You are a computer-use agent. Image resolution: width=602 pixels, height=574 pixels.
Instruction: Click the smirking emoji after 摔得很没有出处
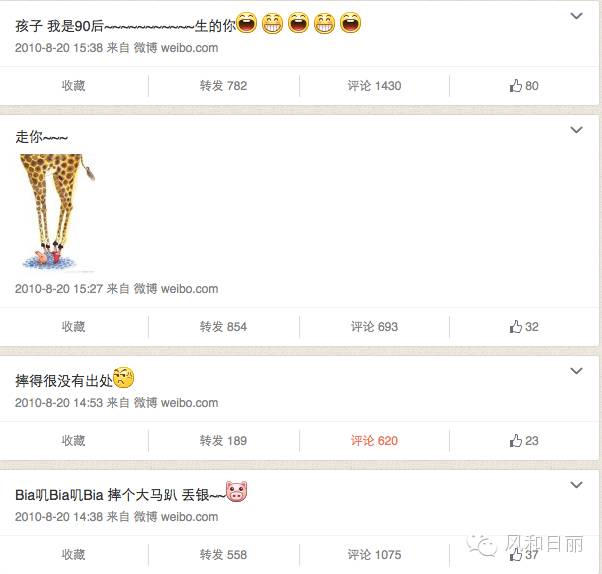click(x=124, y=377)
